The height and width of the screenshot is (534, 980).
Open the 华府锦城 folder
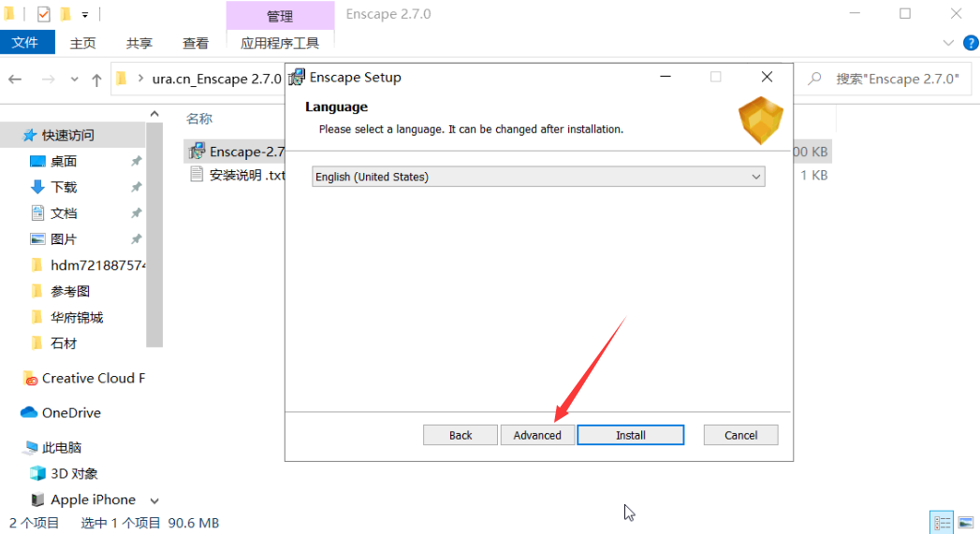pyautogui.click(x=76, y=318)
